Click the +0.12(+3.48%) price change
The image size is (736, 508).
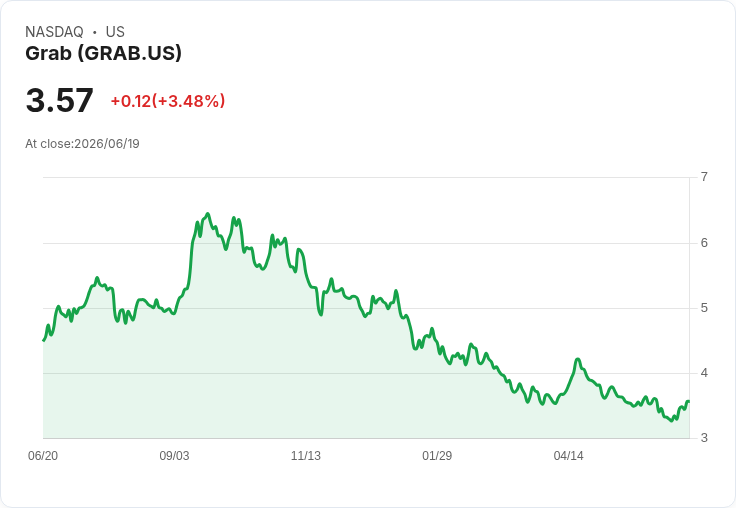tap(168, 101)
